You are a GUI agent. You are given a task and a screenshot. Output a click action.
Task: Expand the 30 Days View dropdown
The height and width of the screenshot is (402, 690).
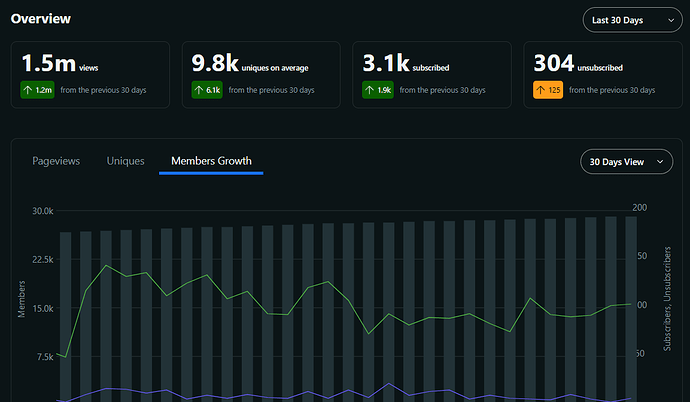tap(626, 161)
